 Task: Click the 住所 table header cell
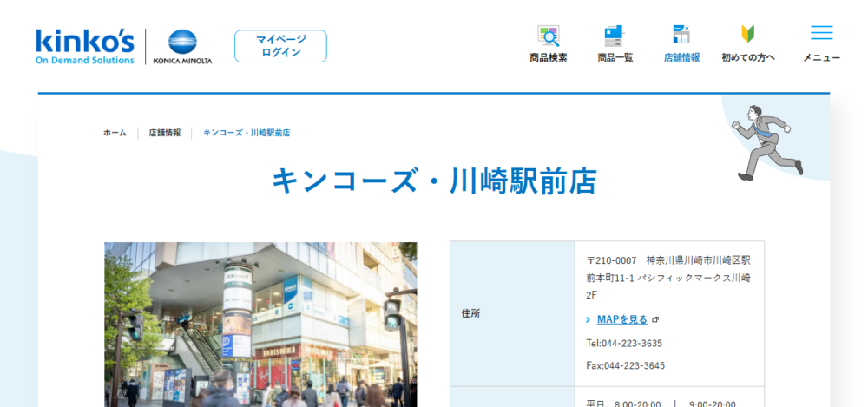[512, 313]
